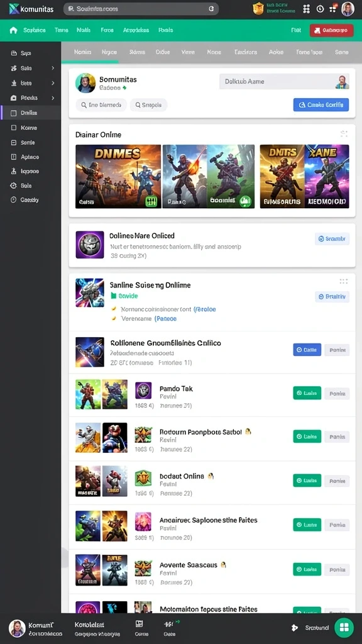Click the drag-dots icon in Diainar Online panel
This screenshot has width=362, height=644.
click(344, 133)
